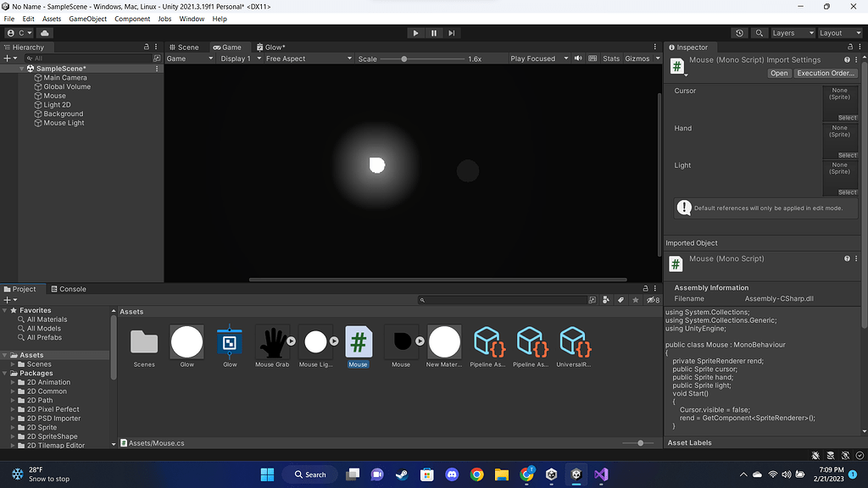
Task: Open the Visual Studio taskbar icon
Action: click(601, 474)
